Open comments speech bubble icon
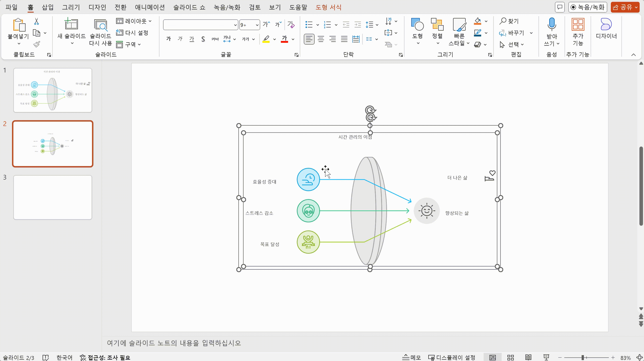This screenshot has width=644, height=361. click(x=560, y=7)
